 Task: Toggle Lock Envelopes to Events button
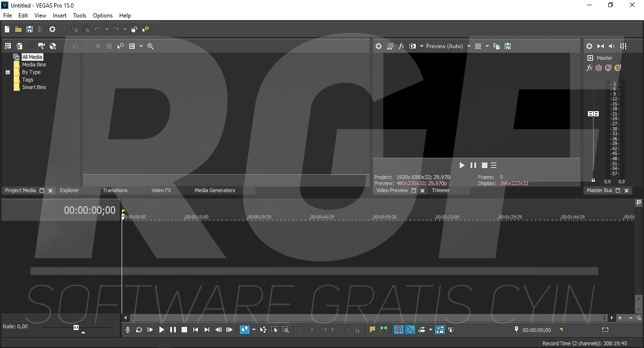coord(440,330)
